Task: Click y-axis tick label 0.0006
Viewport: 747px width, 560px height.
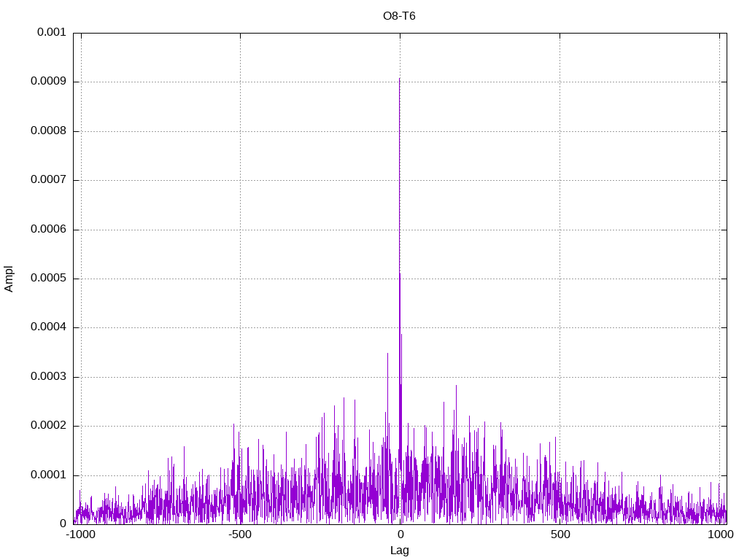Action: pos(48,230)
